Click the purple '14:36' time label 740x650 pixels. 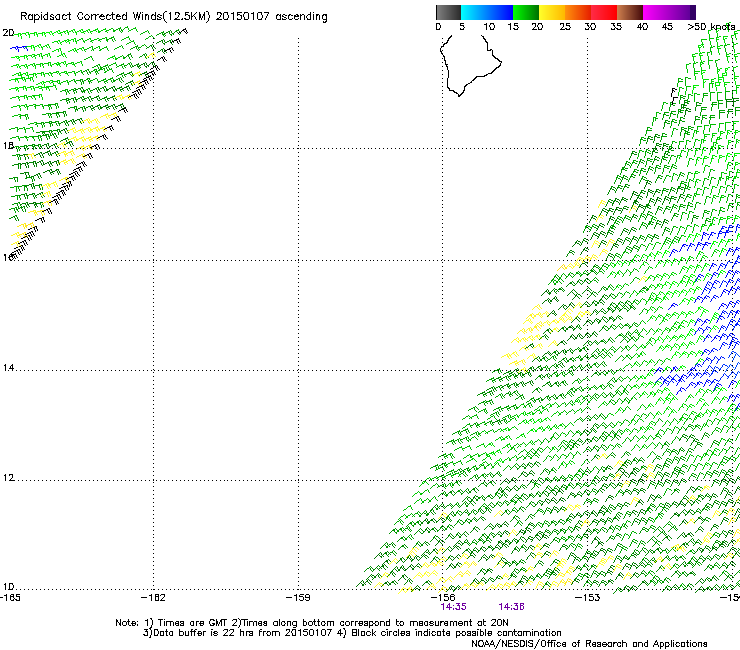coord(512,607)
